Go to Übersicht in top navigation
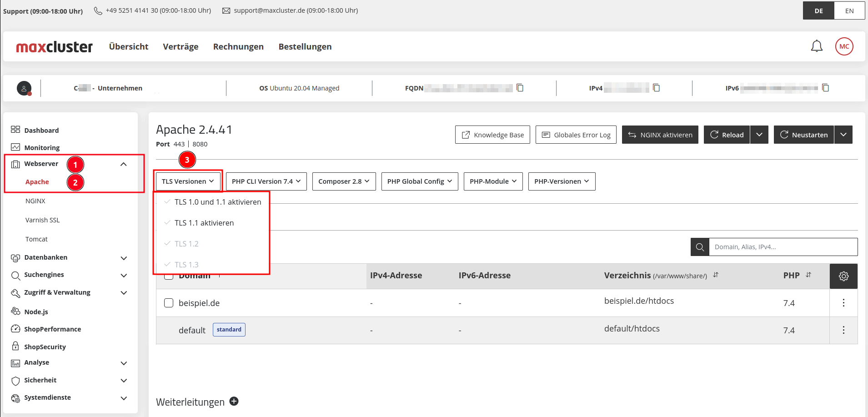Image resolution: width=868 pixels, height=417 pixels. click(129, 46)
